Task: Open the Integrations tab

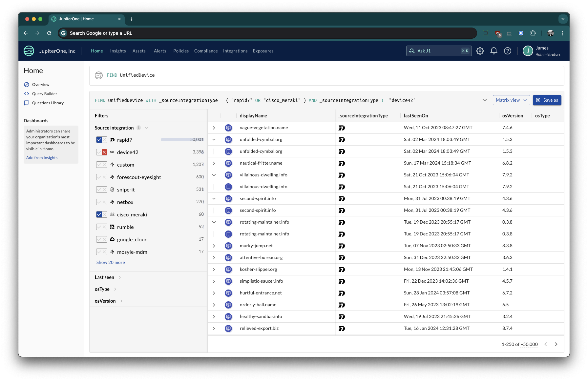Action: pyautogui.click(x=235, y=51)
